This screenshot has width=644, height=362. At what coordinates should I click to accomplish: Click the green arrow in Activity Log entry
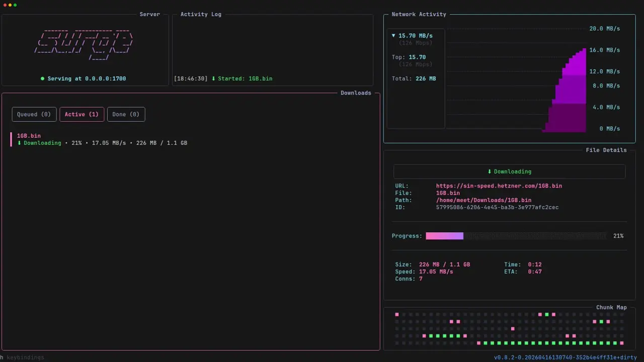[x=213, y=78]
